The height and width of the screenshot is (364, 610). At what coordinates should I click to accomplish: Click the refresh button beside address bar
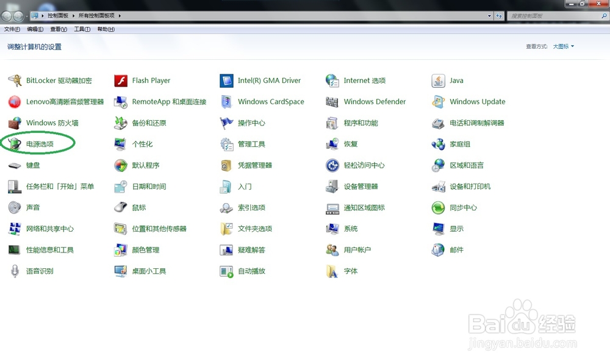[499, 16]
